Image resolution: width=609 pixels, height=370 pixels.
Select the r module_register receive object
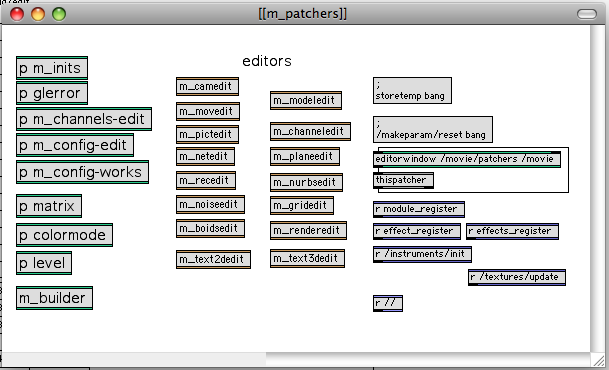[418, 209]
